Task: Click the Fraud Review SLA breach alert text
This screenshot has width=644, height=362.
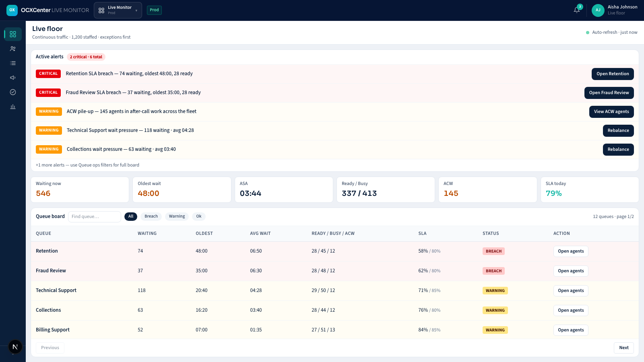Action: pyautogui.click(x=133, y=93)
